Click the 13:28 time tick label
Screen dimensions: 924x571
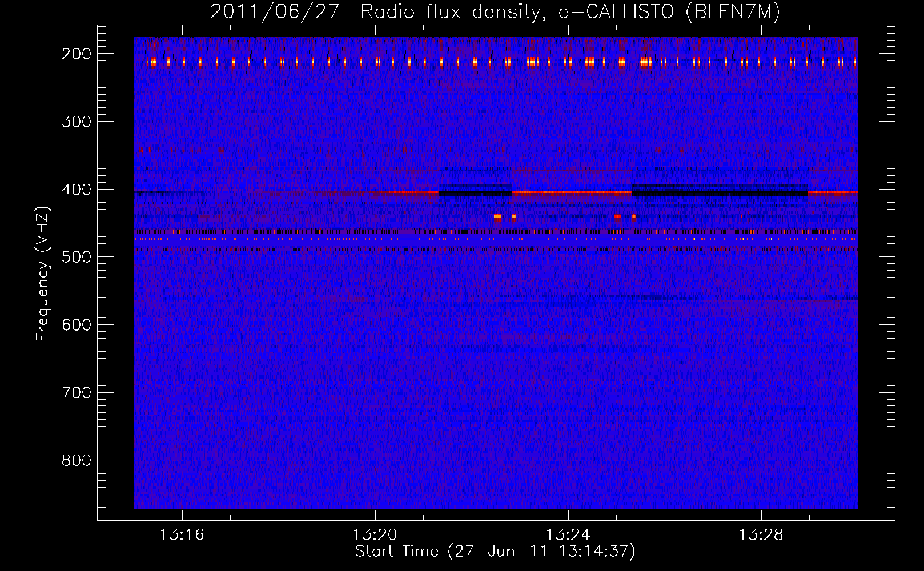click(x=761, y=535)
